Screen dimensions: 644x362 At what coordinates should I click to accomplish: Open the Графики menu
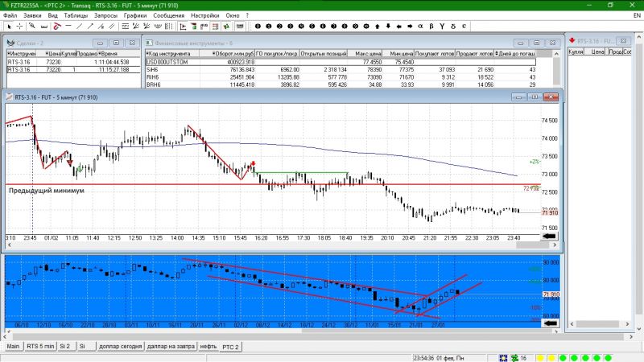[x=135, y=15]
